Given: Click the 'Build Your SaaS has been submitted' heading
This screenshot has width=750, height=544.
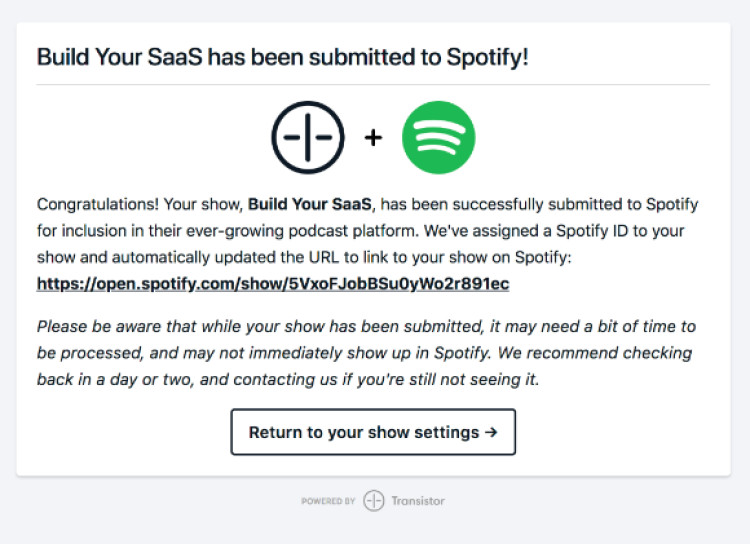Looking at the screenshot, I should pyautogui.click(x=283, y=57).
